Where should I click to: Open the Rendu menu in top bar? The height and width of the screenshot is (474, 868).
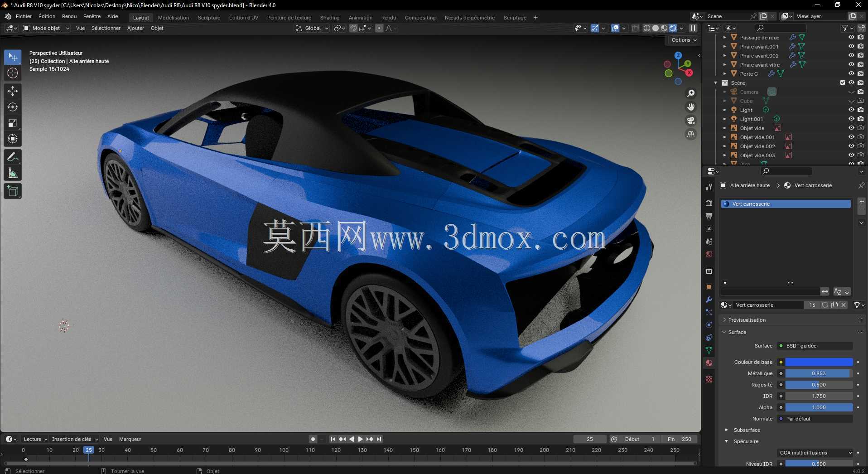tap(69, 16)
